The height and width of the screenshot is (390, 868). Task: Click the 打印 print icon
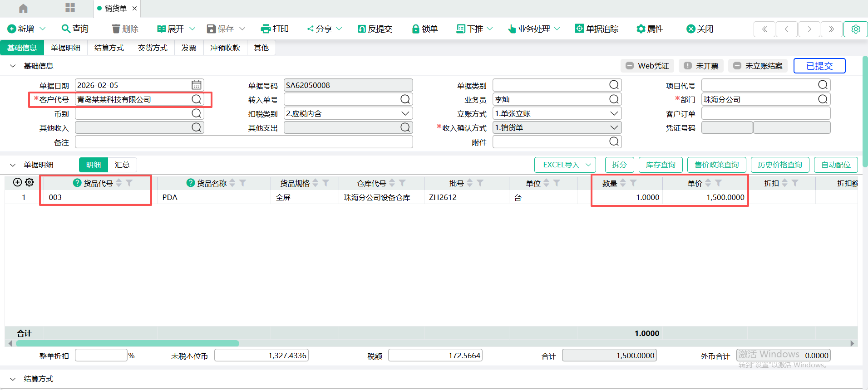266,29
